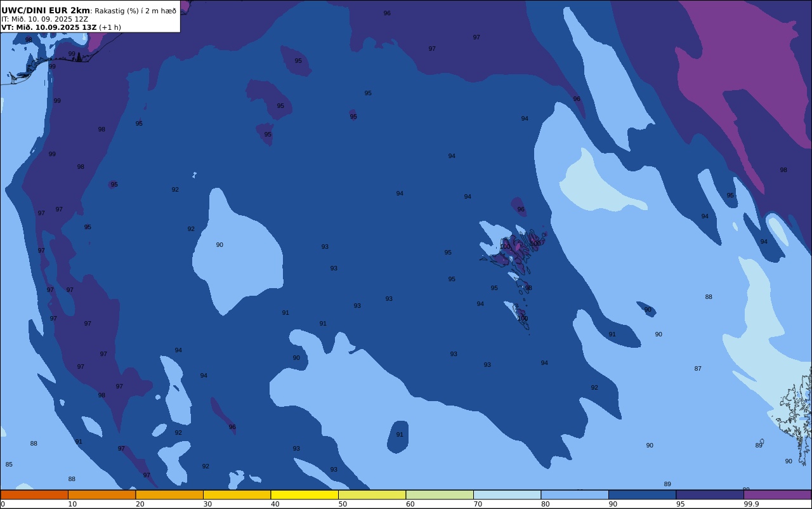Select the bright yellow 40–50 legend swatch

tap(304, 494)
